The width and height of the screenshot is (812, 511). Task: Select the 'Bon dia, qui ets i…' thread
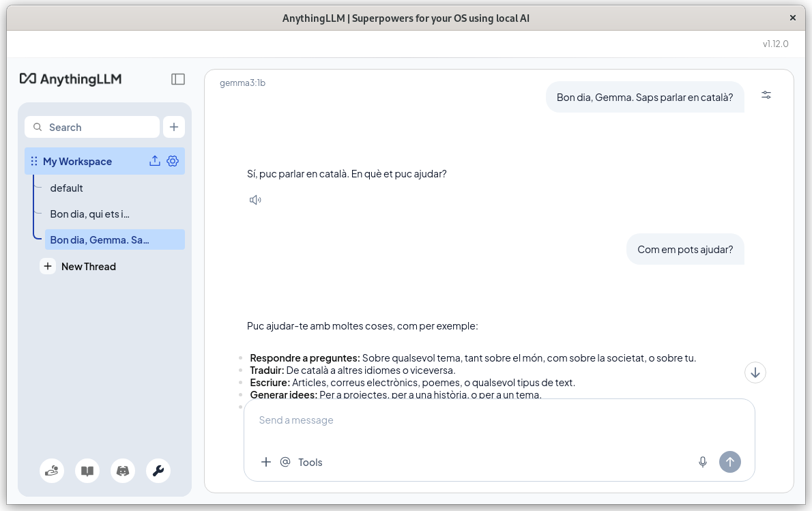[x=89, y=214]
